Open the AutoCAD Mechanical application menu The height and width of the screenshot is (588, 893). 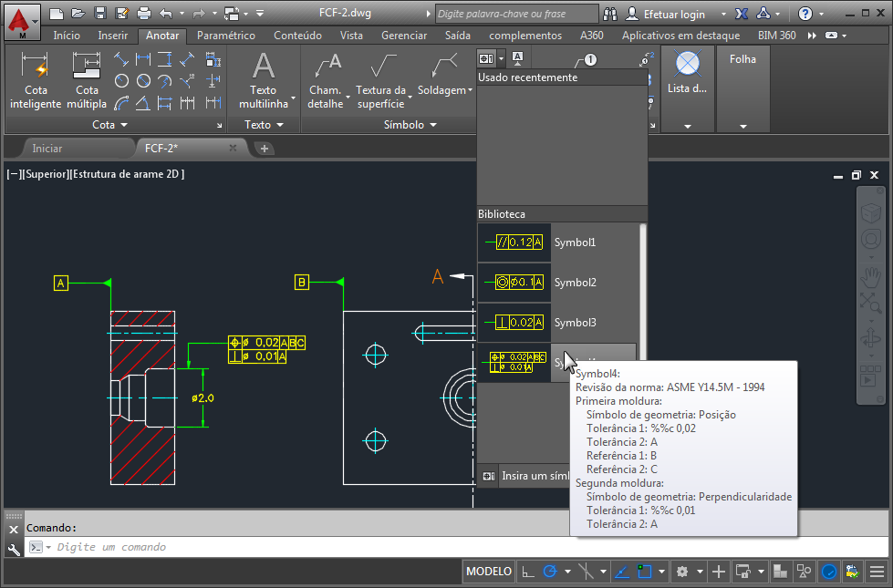tap(22, 22)
